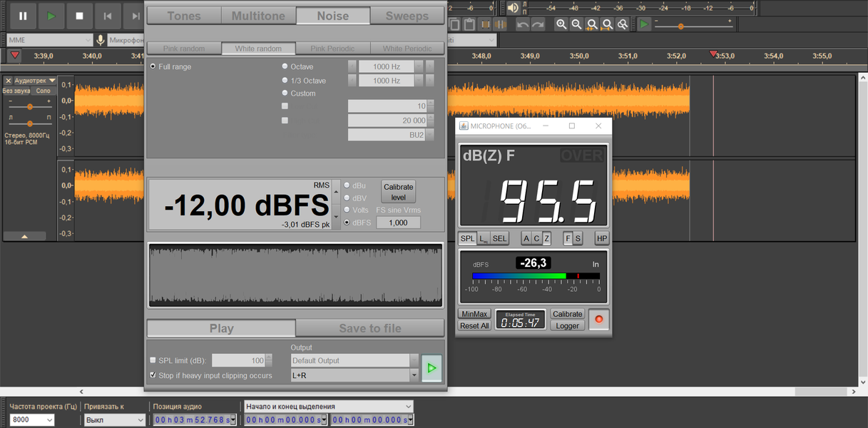Viewport: 868px width, 428px height.
Task: Toggle red record button in SPL meter
Action: point(598,319)
